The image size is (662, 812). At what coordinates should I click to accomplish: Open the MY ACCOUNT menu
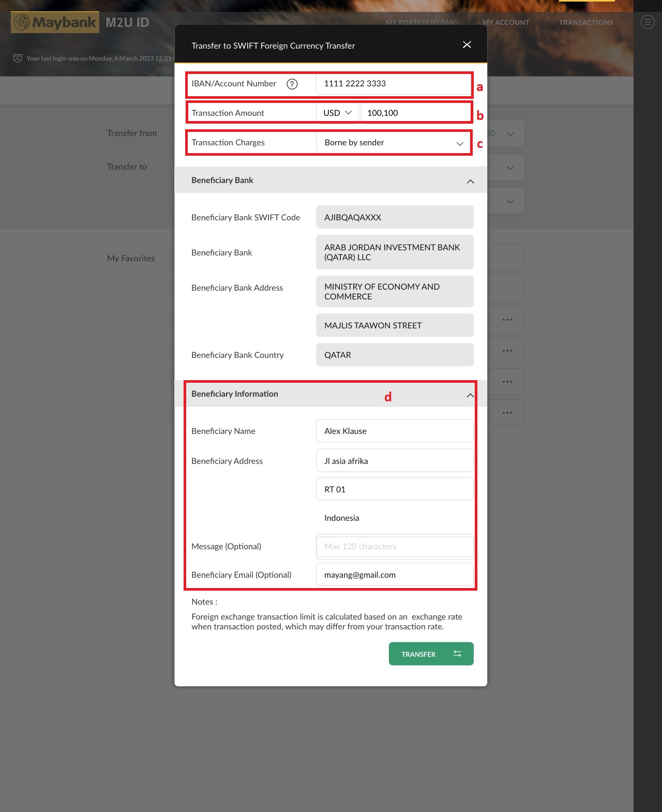tap(506, 22)
